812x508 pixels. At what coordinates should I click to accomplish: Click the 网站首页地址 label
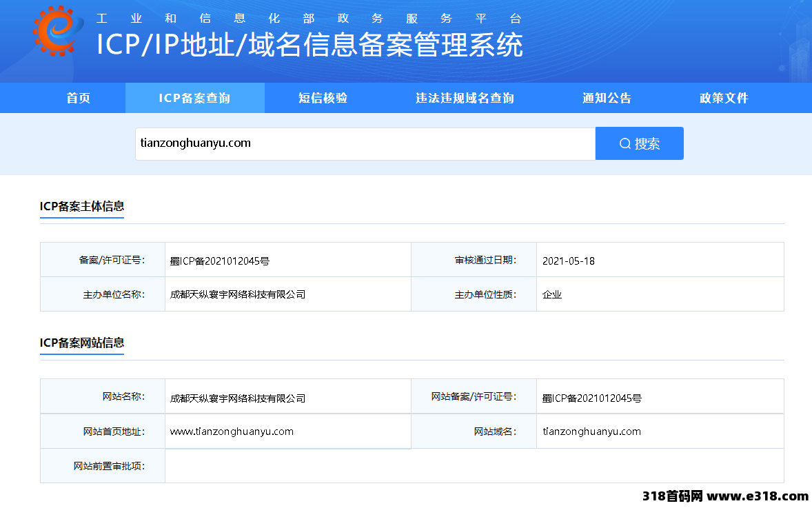[x=114, y=431]
